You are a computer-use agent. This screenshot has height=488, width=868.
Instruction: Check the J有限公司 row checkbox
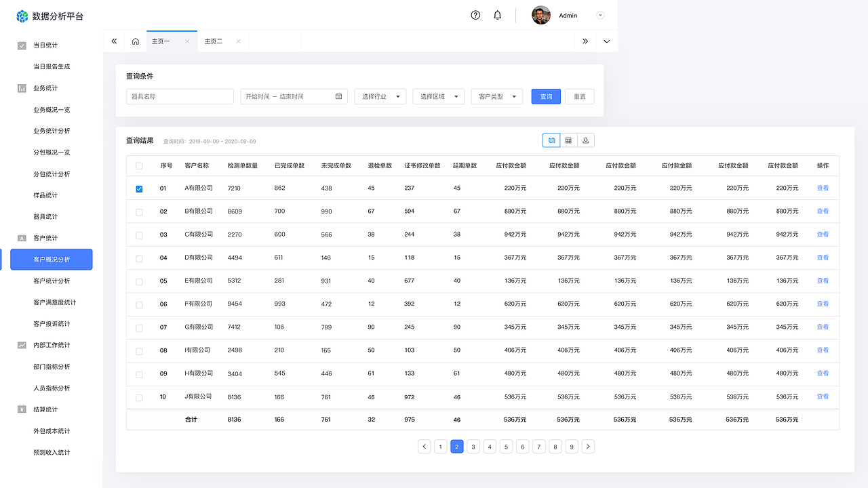coord(139,397)
